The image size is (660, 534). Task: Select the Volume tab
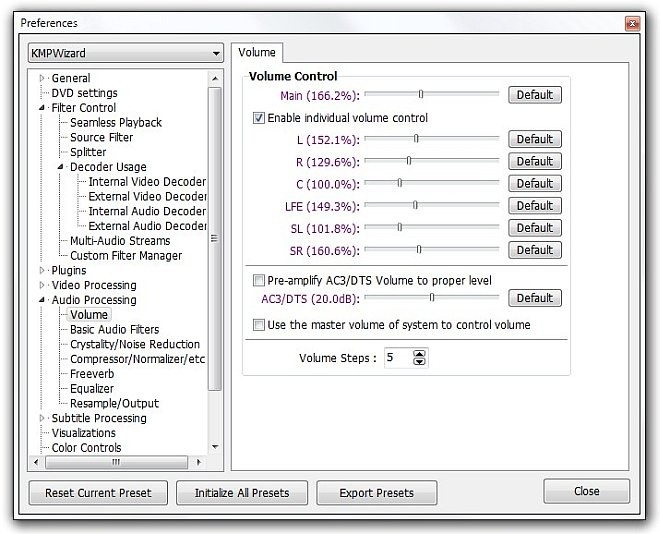pos(257,52)
